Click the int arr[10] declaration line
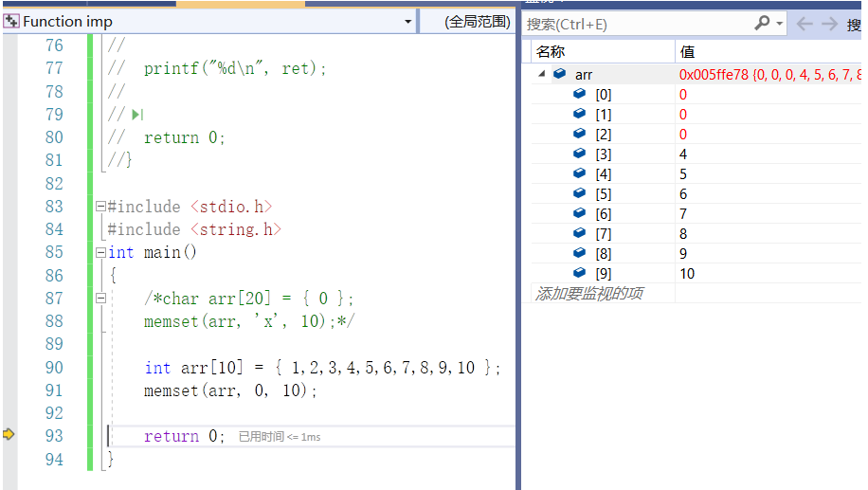This screenshot has width=868, height=490. [x=323, y=368]
